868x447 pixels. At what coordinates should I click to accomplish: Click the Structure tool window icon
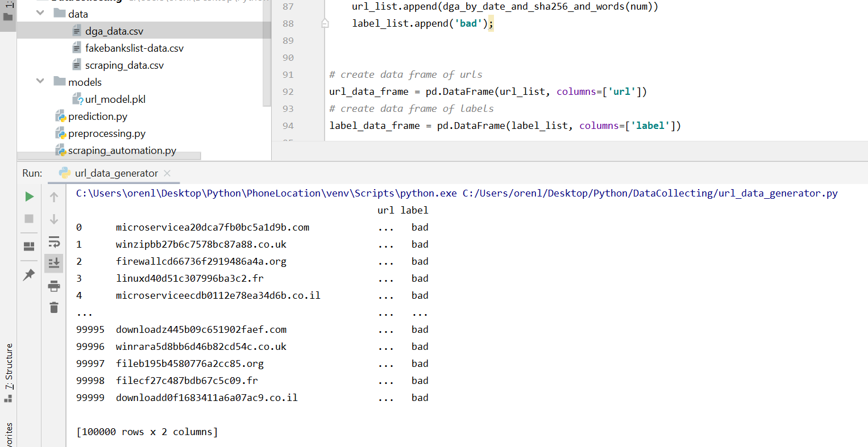coord(8,398)
